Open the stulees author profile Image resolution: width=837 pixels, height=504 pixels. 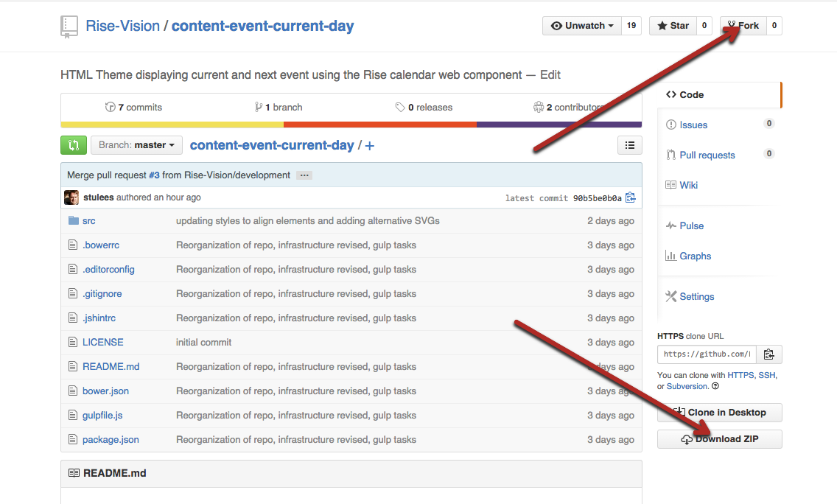[99, 197]
